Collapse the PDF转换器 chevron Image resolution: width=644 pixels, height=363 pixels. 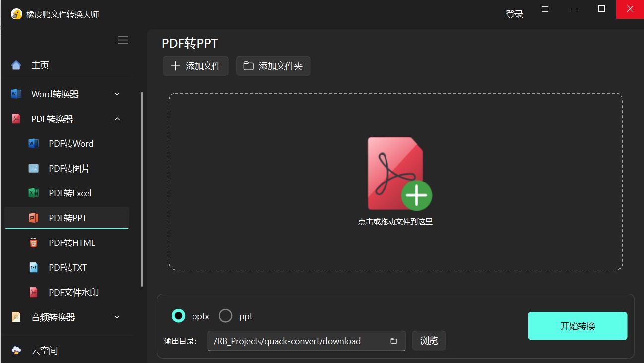(x=117, y=119)
